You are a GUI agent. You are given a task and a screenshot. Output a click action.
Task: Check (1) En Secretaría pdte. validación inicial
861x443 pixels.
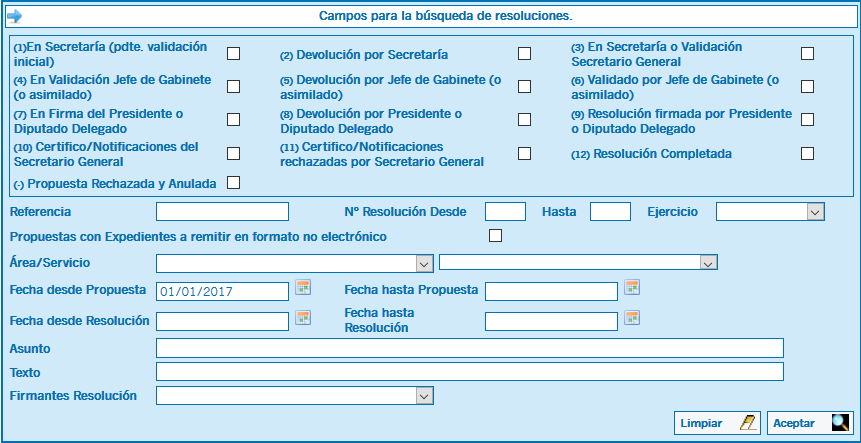click(233, 53)
